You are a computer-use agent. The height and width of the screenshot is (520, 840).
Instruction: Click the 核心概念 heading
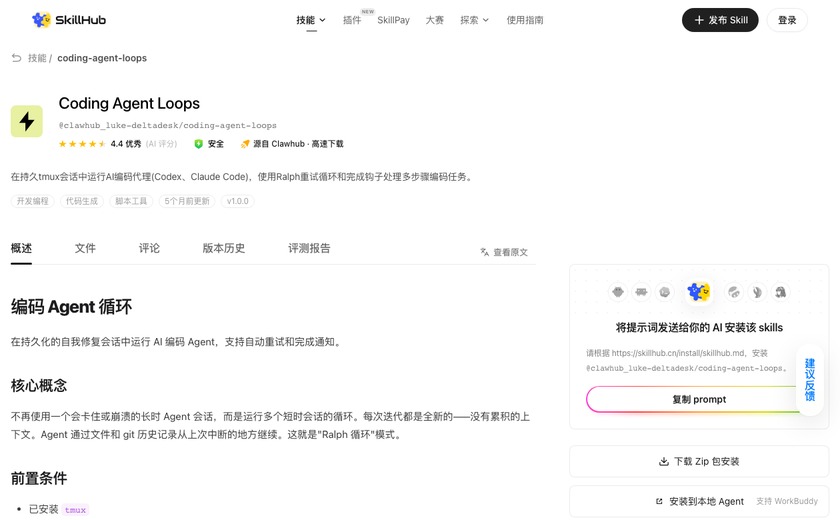[39, 385]
